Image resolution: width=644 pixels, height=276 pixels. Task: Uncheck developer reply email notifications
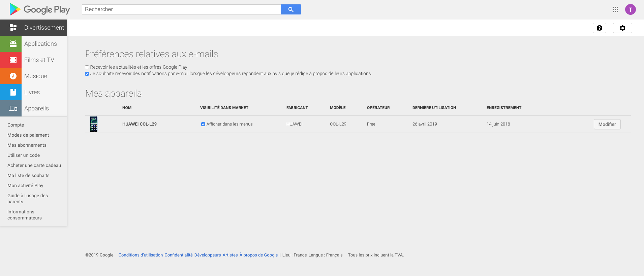pyautogui.click(x=87, y=74)
